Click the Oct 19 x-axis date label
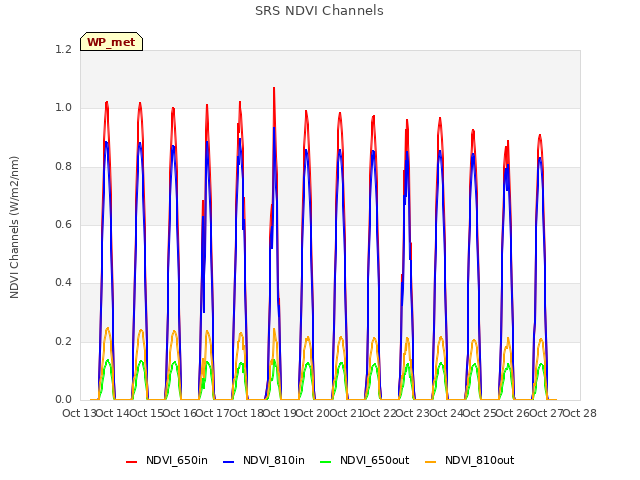This screenshot has width=640, height=480. click(x=280, y=413)
